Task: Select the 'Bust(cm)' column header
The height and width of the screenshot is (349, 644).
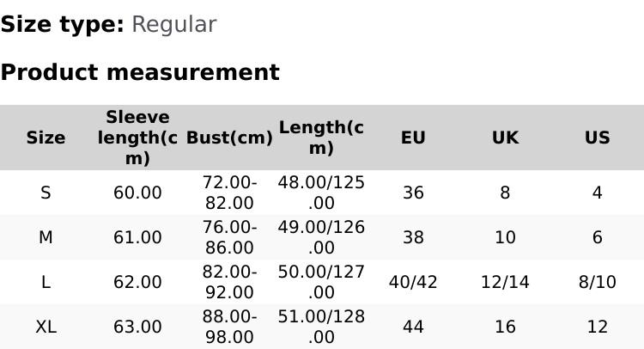Action: click(x=229, y=138)
